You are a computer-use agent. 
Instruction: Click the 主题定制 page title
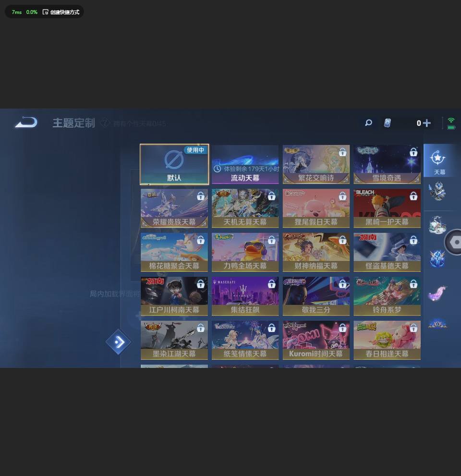click(x=74, y=123)
